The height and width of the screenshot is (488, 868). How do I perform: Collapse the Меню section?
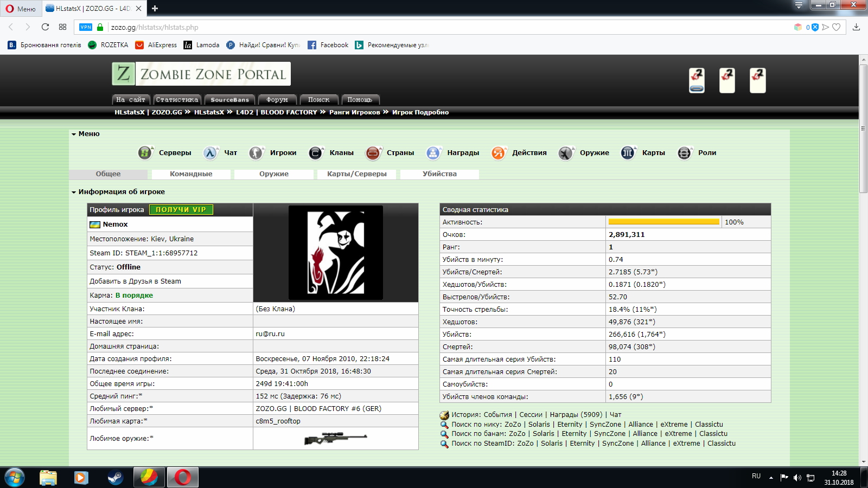[x=74, y=134]
